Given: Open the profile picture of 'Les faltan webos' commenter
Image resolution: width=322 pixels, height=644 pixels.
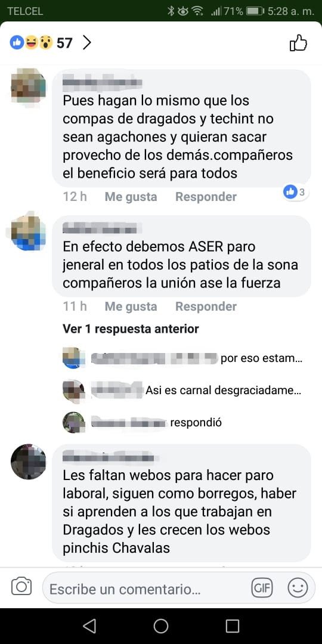Looking at the screenshot, I should (29, 462).
